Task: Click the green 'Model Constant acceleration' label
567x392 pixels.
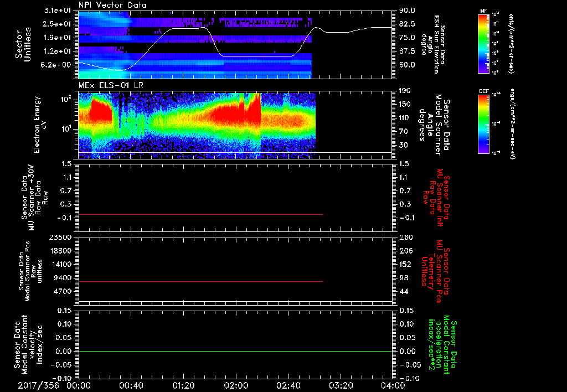Action: click(442, 344)
